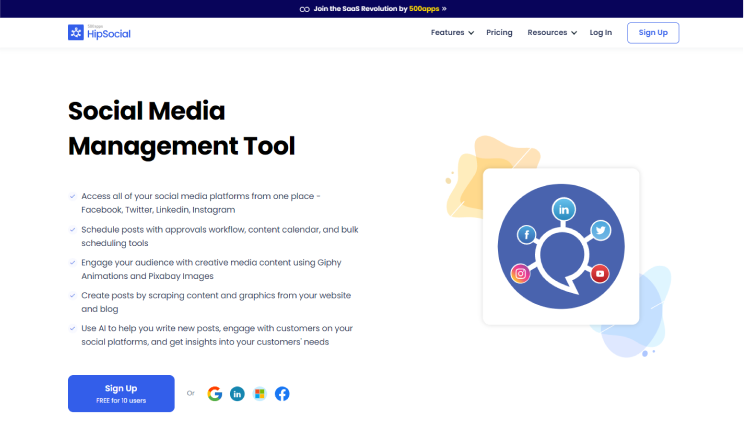Click HipSocial brand name text
Image resolution: width=744 pixels, height=423 pixels.
coord(109,34)
